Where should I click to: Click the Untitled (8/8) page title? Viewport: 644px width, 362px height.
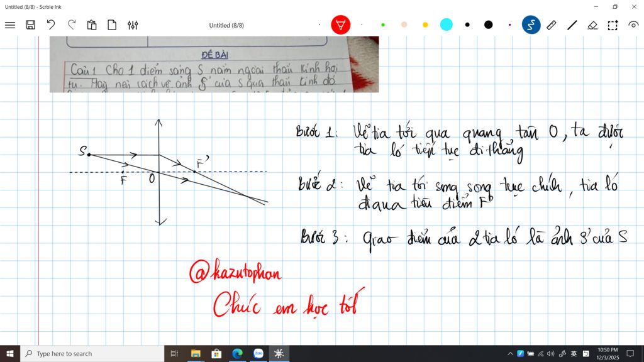pyautogui.click(x=226, y=25)
